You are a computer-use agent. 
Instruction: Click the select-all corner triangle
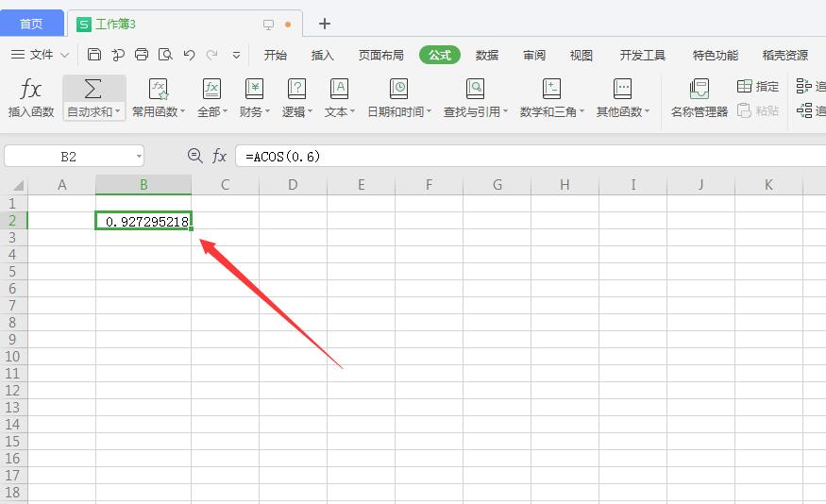19,185
